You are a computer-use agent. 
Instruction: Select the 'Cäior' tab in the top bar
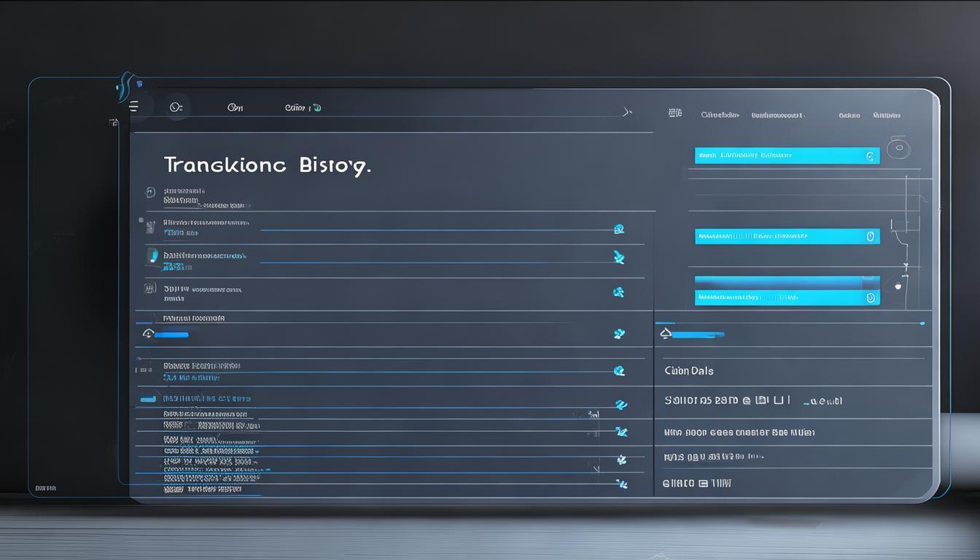[x=302, y=108]
